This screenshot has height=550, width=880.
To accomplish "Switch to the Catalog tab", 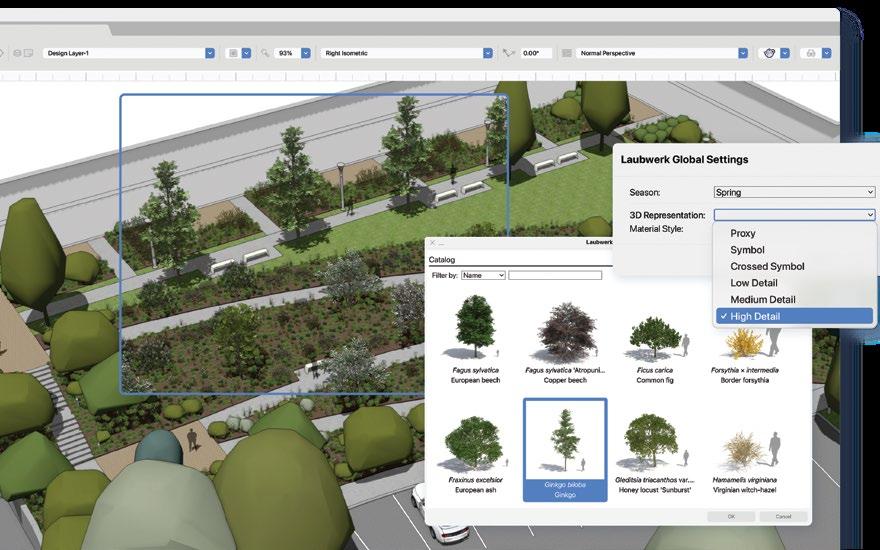I will [x=442, y=260].
